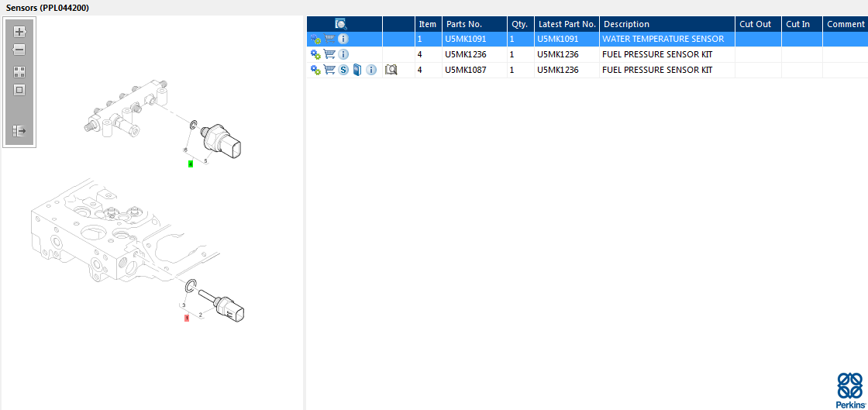Sort by the Item column header
This screenshot has height=410, width=868.
click(428, 24)
